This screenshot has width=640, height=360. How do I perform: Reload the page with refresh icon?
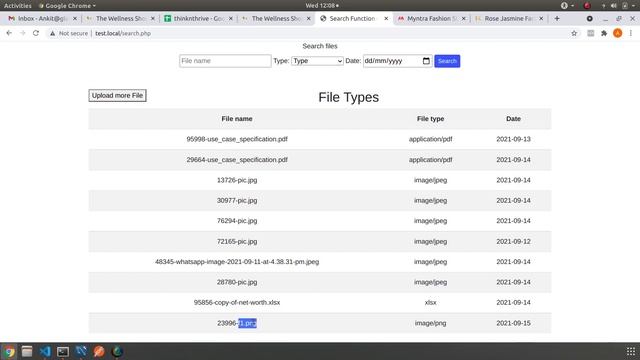pyautogui.click(x=36, y=33)
